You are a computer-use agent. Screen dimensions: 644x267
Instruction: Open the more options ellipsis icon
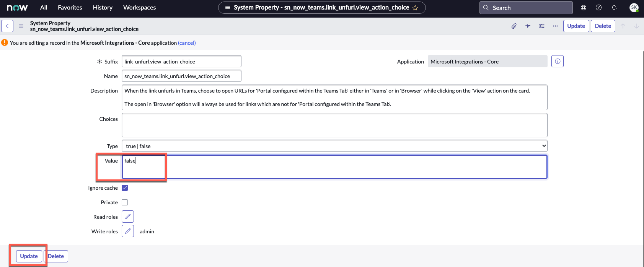pyautogui.click(x=555, y=26)
